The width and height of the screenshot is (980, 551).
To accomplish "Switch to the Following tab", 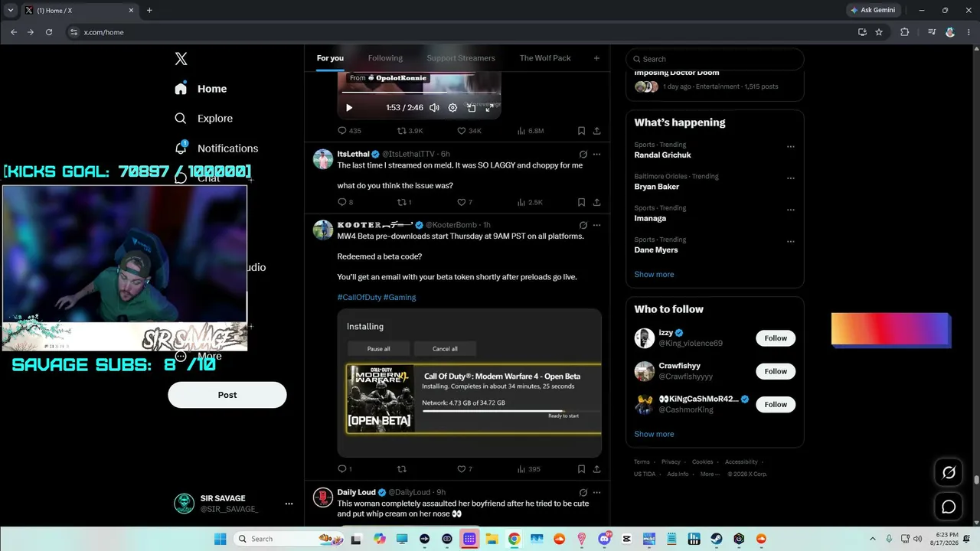I will pyautogui.click(x=385, y=58).
